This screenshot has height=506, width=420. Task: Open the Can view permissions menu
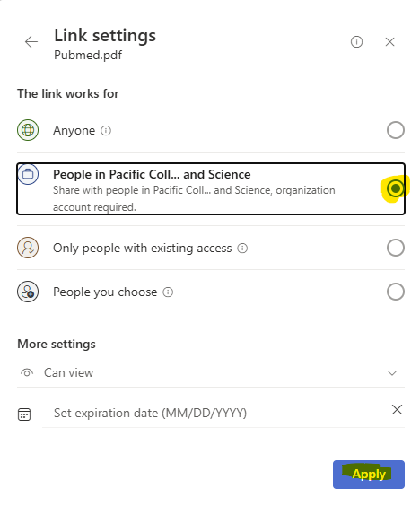pyautogui.click(x=211, y=372)
